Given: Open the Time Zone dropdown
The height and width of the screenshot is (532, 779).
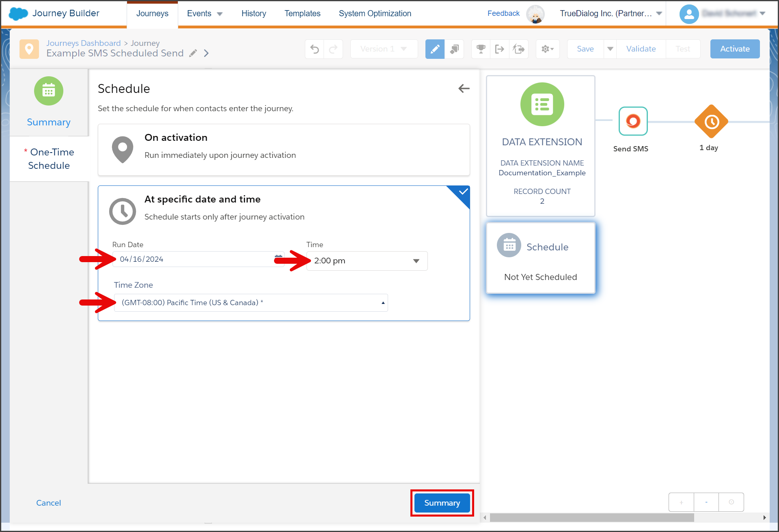Looking at the screenshot, I should click(x=251, y=303).
